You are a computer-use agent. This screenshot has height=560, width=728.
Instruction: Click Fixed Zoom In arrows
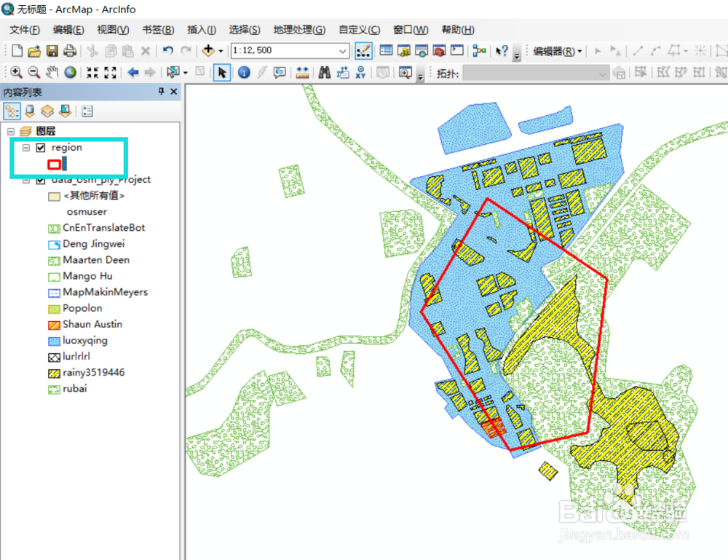coord(92,72)
